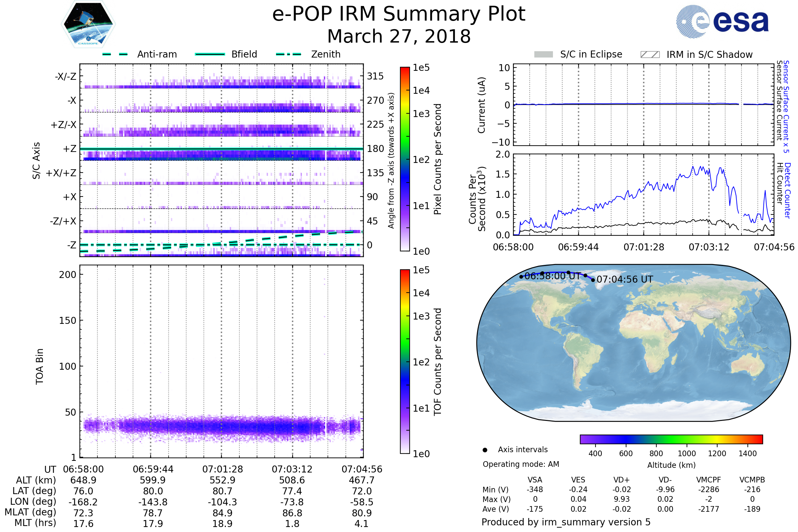Click the e-POP IRM Summary Plot title
Viewport: 798px width, 532px height.
pyautogui.click(x=399, y=14)
